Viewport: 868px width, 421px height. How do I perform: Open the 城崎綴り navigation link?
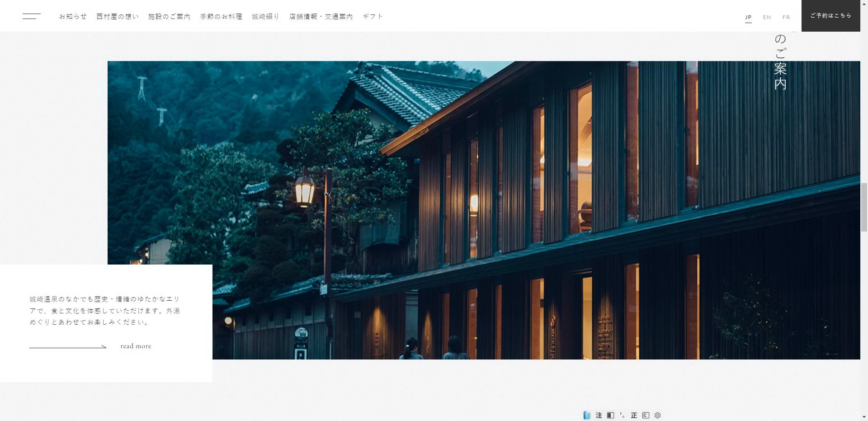265,16
